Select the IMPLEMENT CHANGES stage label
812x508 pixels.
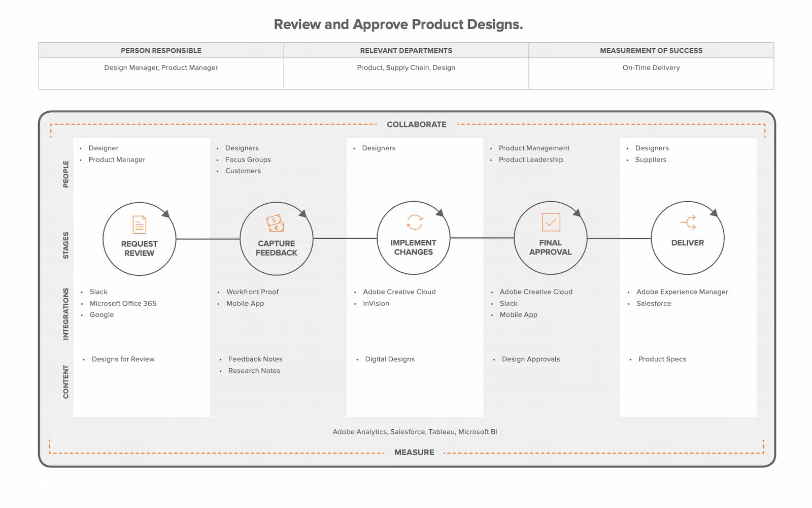point(413,247)
